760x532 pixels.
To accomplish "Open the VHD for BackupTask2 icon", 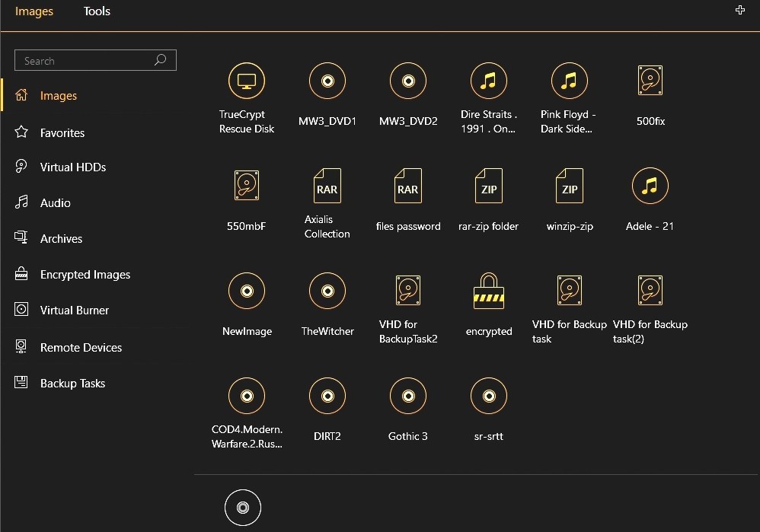I will click(x=408, y=290).
